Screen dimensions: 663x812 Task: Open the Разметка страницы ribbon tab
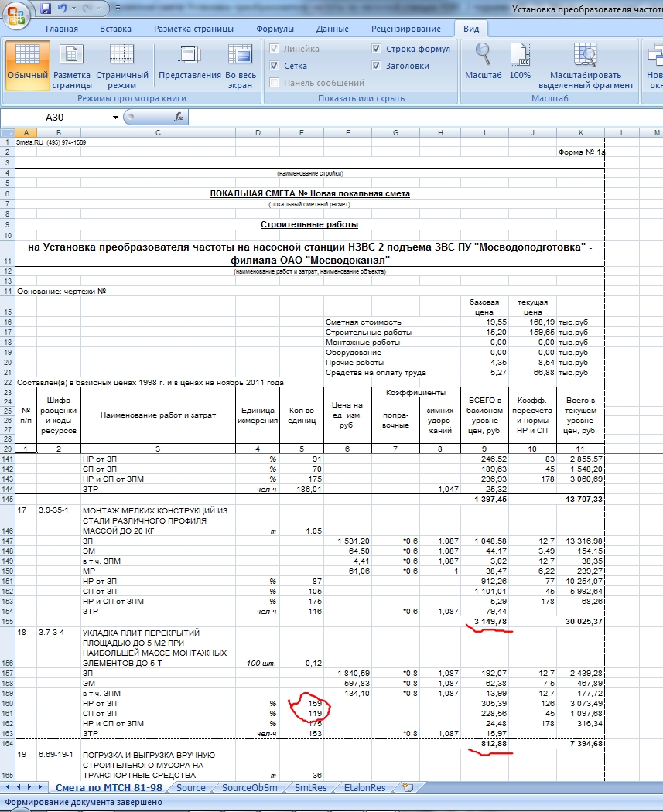pyautogui.click(x=193, y=29)
